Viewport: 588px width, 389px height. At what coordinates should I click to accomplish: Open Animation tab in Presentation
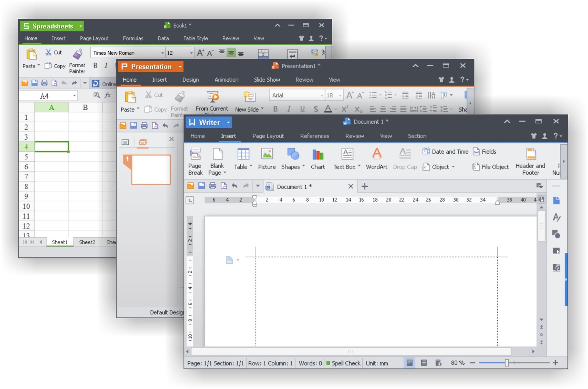coord(226,80)
